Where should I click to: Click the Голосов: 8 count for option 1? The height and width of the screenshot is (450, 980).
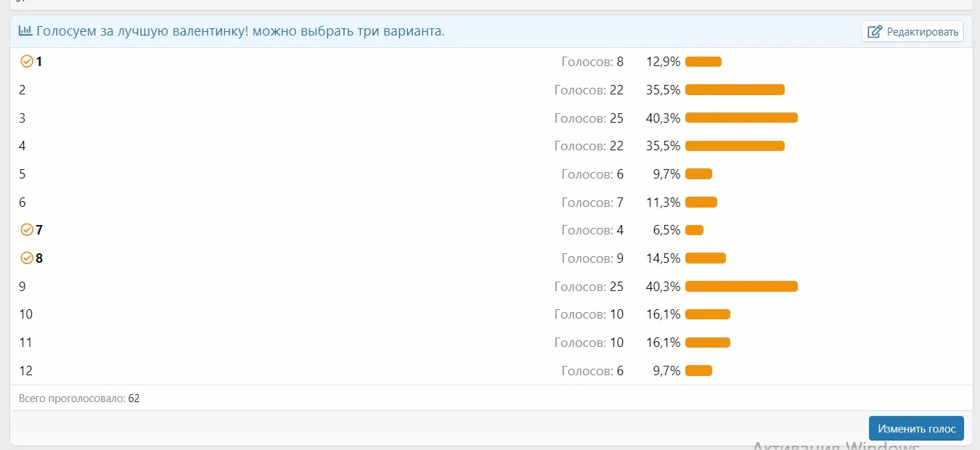592,62
